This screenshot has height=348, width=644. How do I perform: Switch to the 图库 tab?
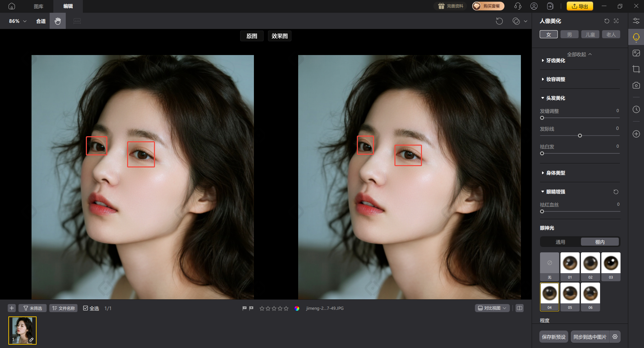39,6
